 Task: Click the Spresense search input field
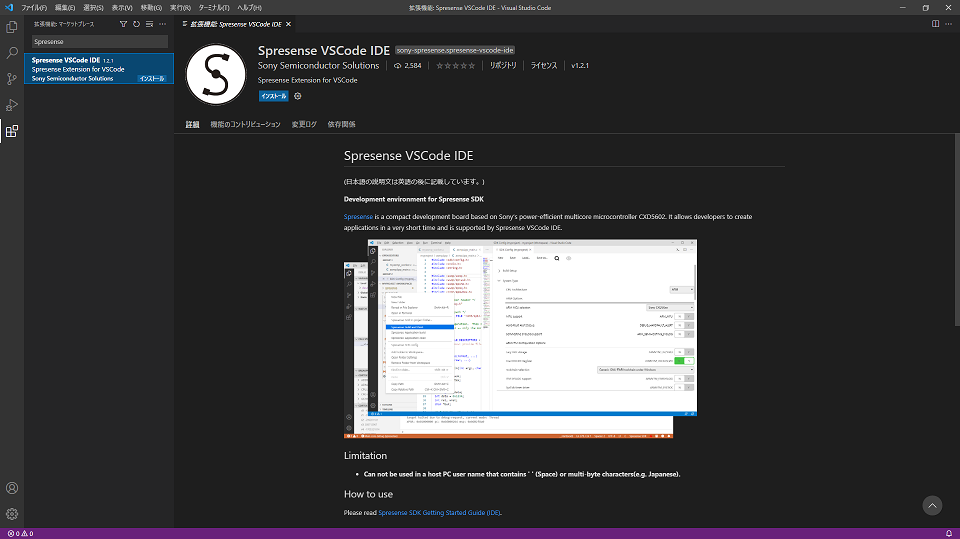(x=99, y=42)
